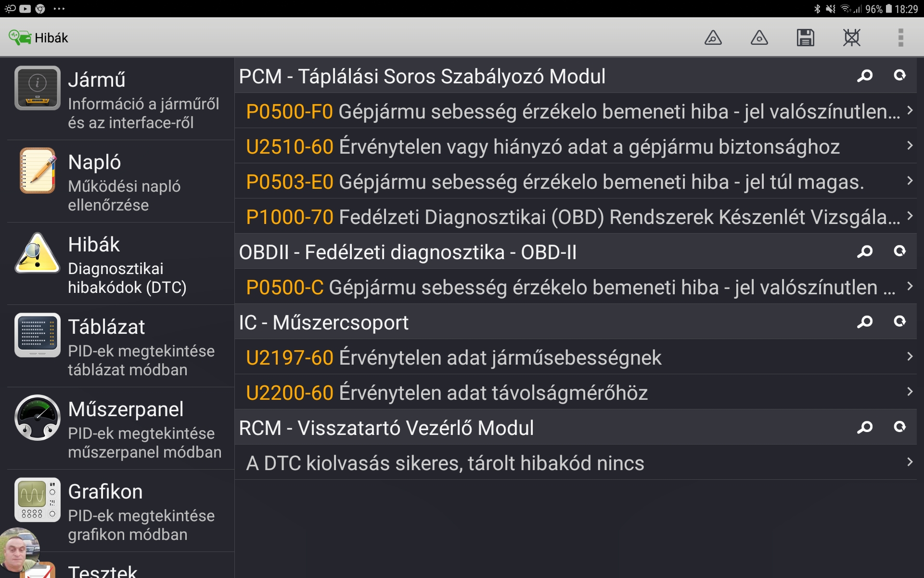Tap the floating profile photo thumbnail
Viewport: 924px width, 578px height.
[x=18, y=550]
